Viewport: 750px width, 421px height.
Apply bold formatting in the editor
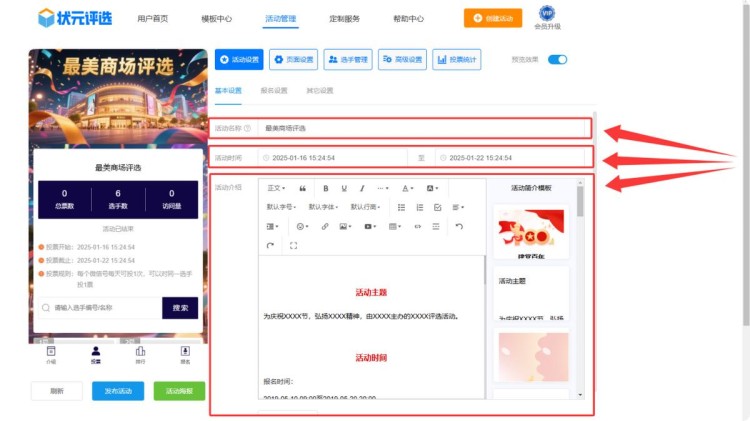click(325, 188)
